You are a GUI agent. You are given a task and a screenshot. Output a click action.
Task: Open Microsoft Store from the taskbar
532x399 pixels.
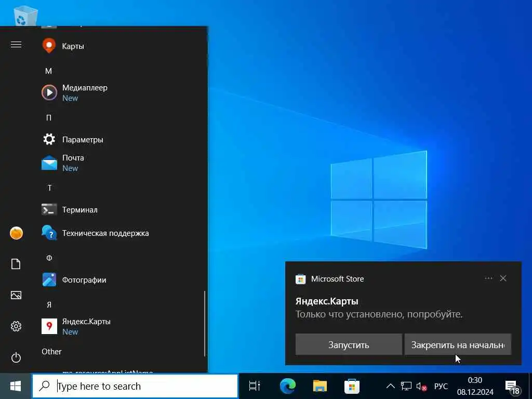pyautogui.click(x=352, y=386)
